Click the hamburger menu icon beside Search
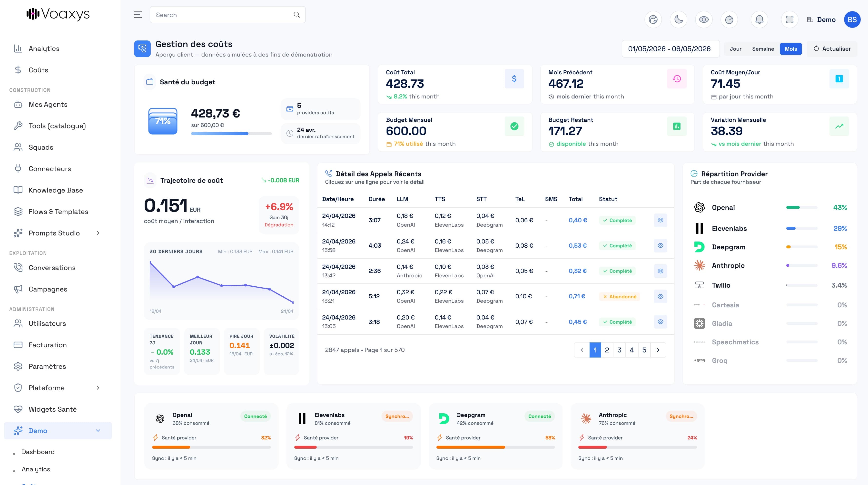Image resolution: width=868 pixels, height=485 pixels. (x=138, y=14)
